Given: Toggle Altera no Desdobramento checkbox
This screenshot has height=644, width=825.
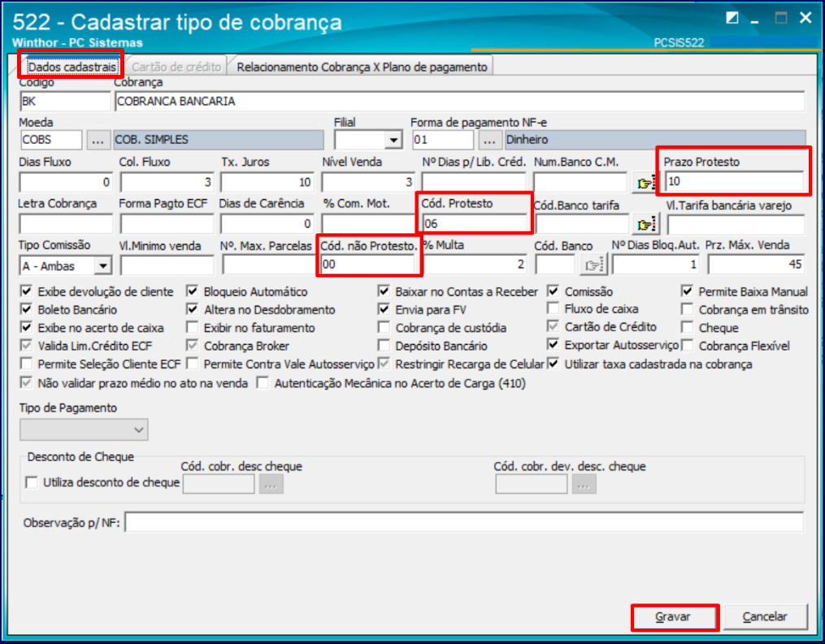Looking at the screenshot, I should [193, 309].
